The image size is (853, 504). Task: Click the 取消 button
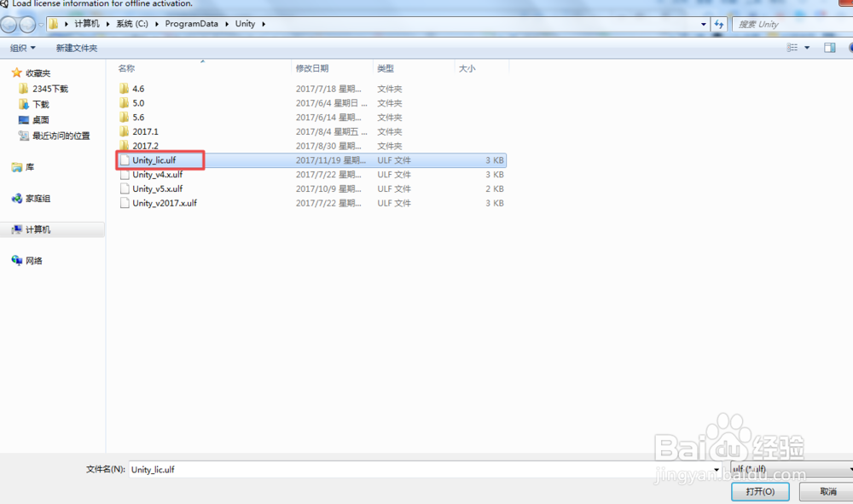click(827, 491)
